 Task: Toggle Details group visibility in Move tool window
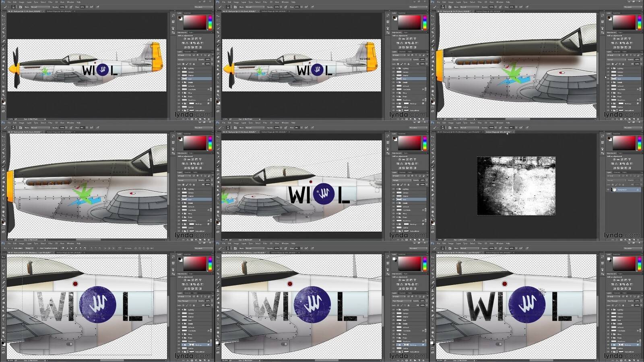[x=179, y=324]
